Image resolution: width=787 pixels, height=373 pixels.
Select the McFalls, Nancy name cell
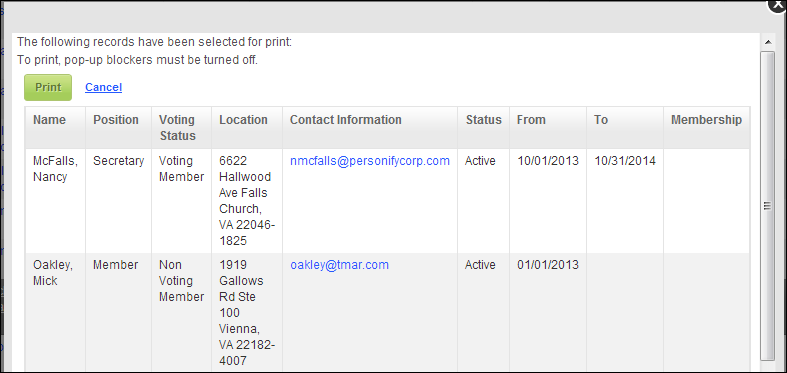pyautogui.click(x=55, y=201)
